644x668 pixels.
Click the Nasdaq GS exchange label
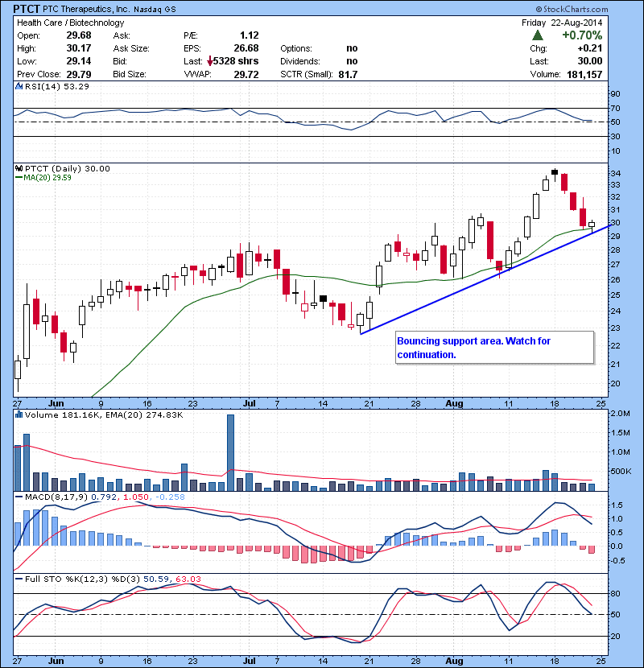(155, 10)
